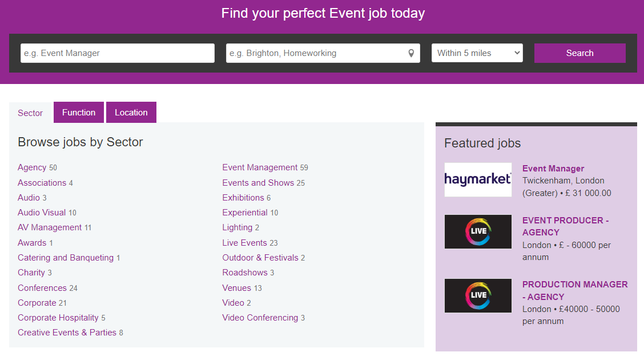
Task: Click the job title search field
Action: click(x=117, y=53)
